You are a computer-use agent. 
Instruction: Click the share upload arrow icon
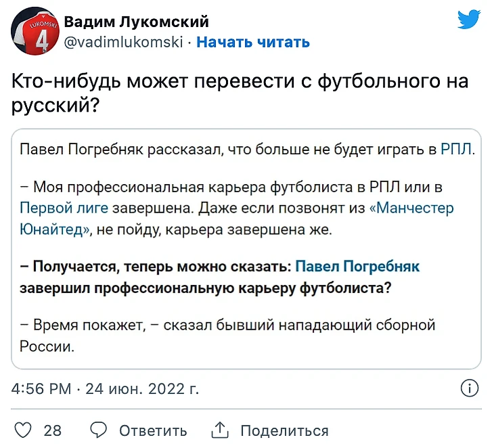221,430
